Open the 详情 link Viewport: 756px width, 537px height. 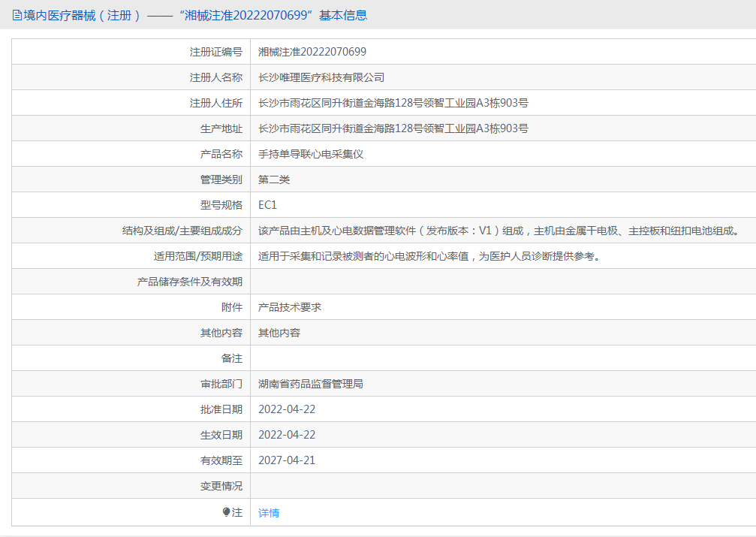(x=269, y=513)
